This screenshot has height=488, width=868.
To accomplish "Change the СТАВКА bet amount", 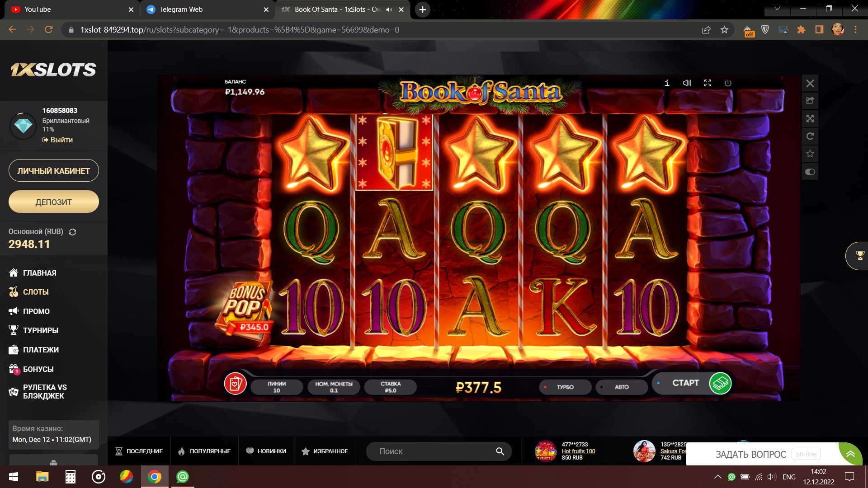I will 391,387.
